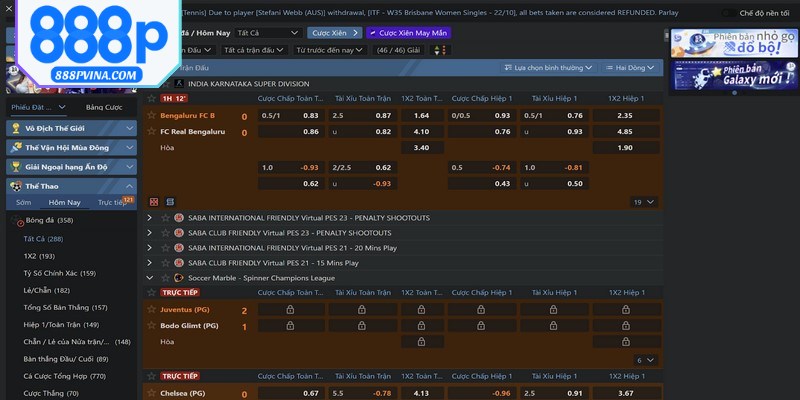Image resolution: width=800 pixels, height=400 pixels.
Task: Favorite the Bengaluru FC B star icon
Action: (152, 116)
